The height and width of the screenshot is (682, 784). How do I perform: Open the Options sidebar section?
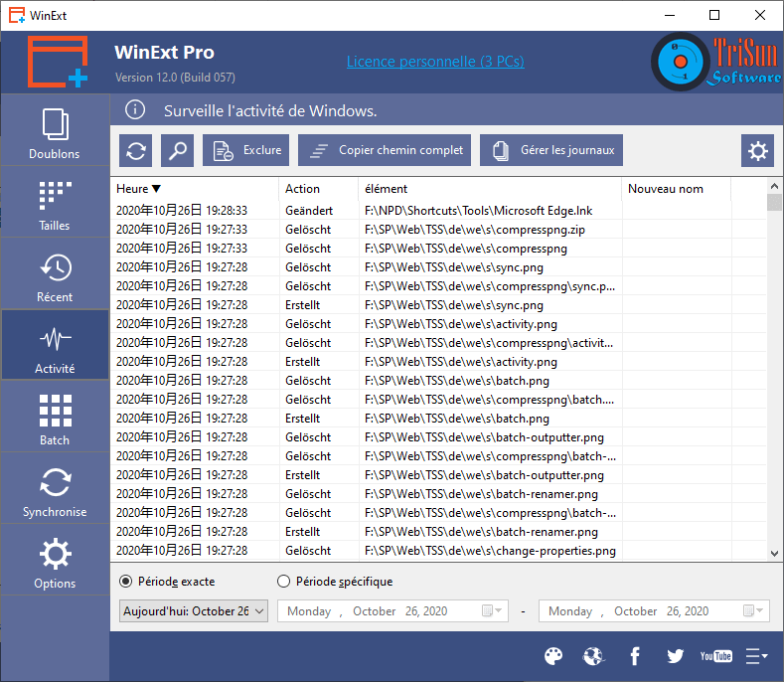tap(55, 561)
